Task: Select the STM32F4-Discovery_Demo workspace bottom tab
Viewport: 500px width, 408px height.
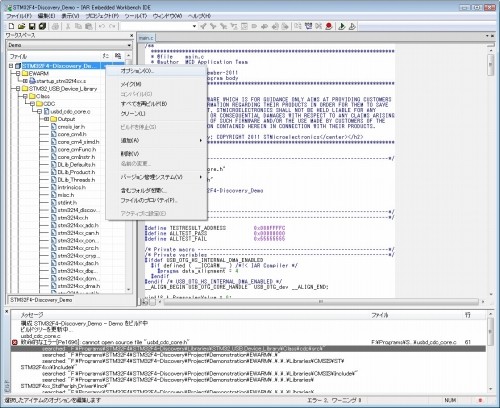Action: coord(41,300)
